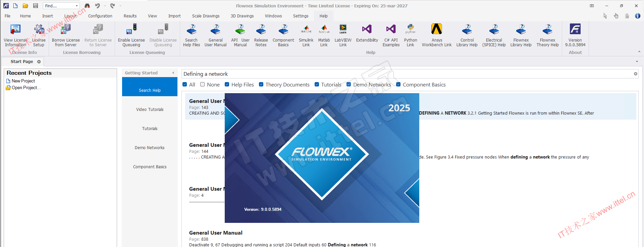Click the undo arrow icon

[x=98, y=6]
